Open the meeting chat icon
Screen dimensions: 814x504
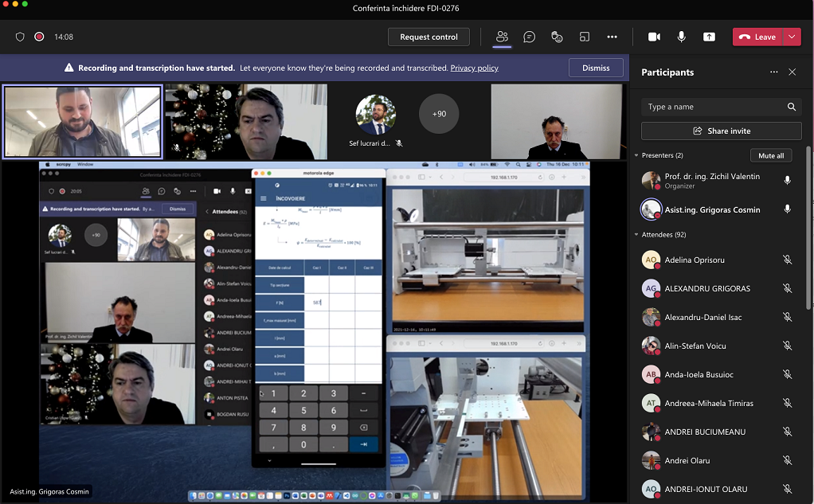tap(529, 37)
